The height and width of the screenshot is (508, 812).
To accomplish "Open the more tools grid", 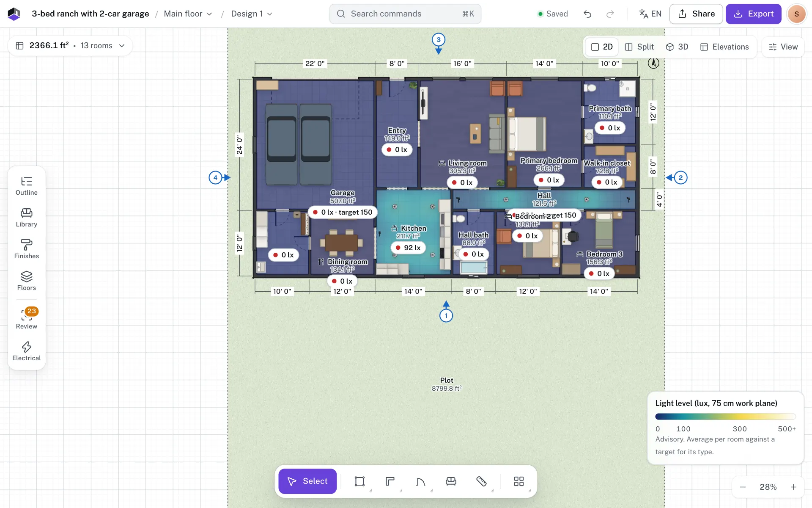I will [519, 481].
